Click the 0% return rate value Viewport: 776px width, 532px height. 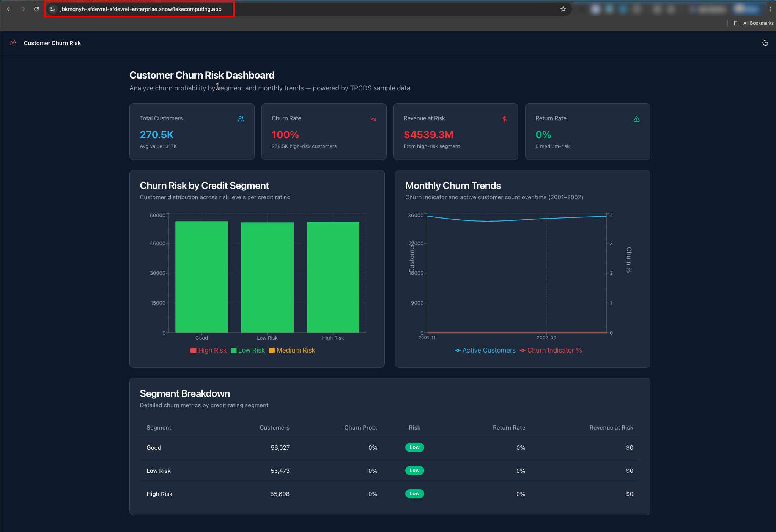(543, 135)
